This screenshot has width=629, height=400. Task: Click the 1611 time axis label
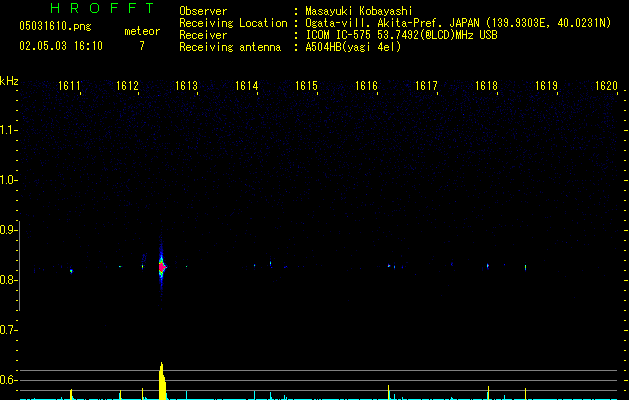[69, 86]
